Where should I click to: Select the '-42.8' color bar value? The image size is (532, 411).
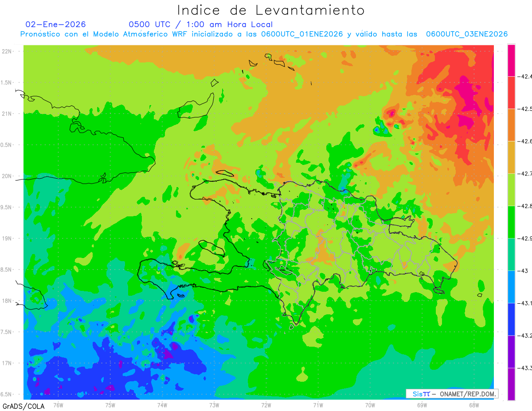click(x=525, y=206)
